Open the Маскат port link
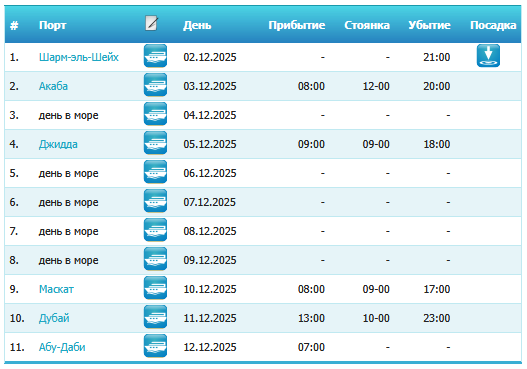 tap(56, 289)
